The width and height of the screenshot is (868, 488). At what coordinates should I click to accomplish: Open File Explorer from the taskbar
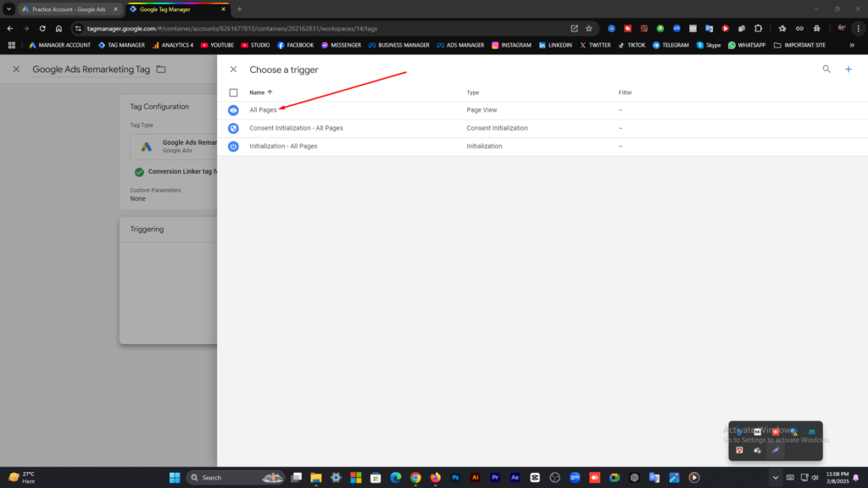316,478
